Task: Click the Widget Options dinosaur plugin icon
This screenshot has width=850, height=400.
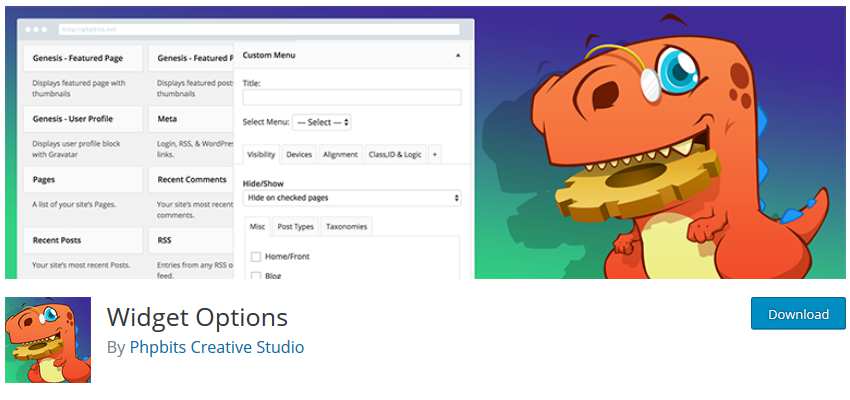Action: click(48, 340)
